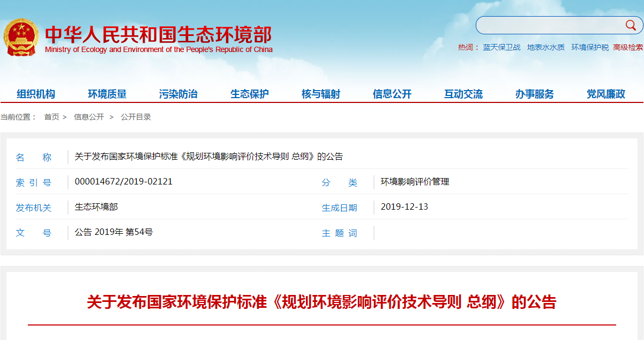Open the 环境质量 navigation menu
The width and height of the screenshot is (644, 340).
tap(108, 93)
